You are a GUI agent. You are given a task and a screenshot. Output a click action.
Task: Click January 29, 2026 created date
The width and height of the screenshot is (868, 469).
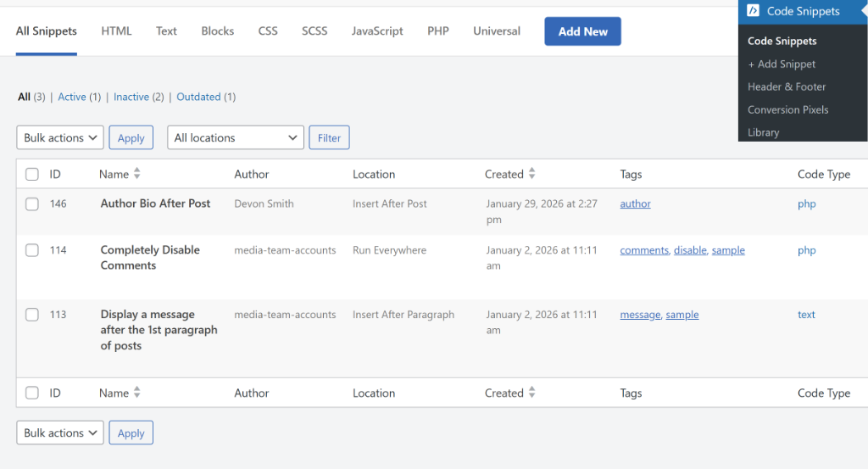tap(542, 211)
